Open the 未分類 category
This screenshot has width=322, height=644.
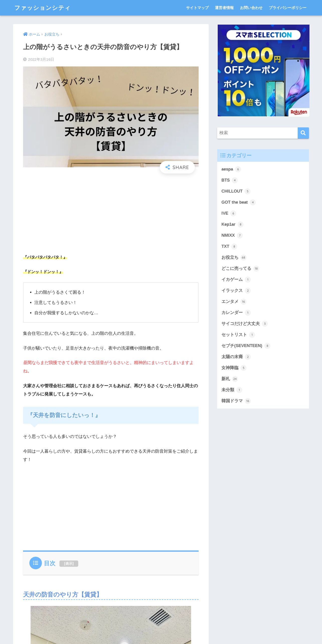pyautogui.click(x=228, y=390)
